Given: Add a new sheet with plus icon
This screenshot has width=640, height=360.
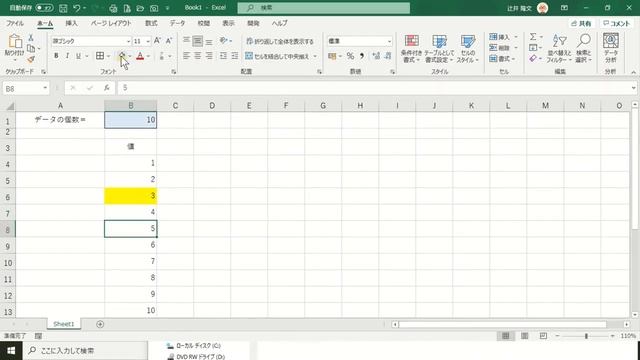Looking at the screenshot, I should click(x=100, y=324).
